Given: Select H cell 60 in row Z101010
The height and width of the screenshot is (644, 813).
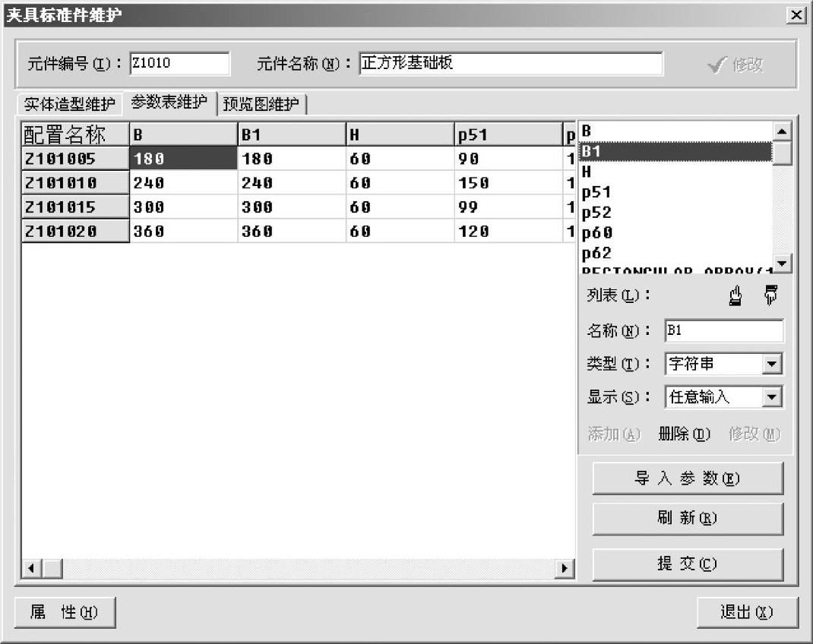Looking at the screenshot, I should (400, 182).
